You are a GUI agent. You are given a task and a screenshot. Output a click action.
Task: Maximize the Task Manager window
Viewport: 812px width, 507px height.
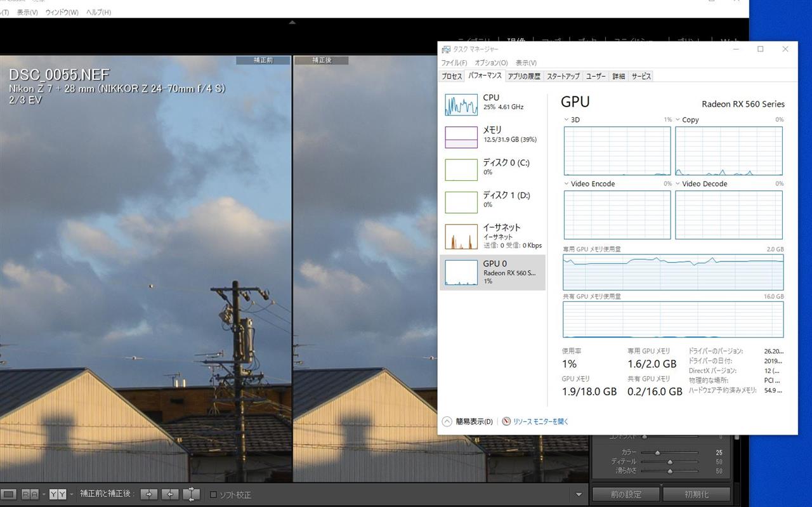click(x=761, y=49)
